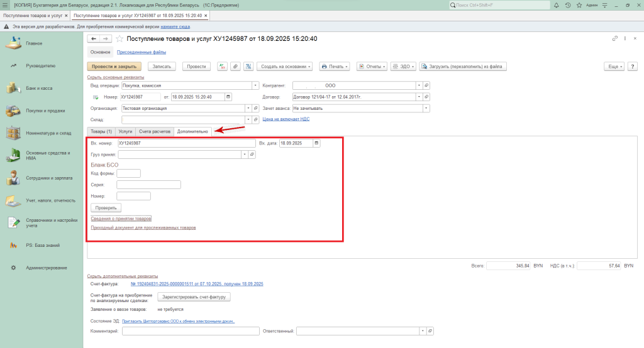Open Банк и касса section in sidebar
Image resolution: width=644 pixels, height=348 pixels.
(x=39, y=89)
